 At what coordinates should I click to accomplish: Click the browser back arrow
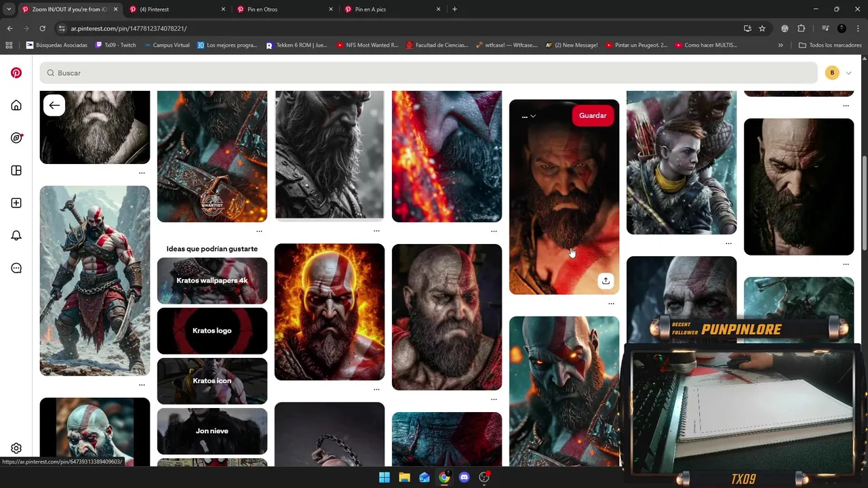[9, 28]
